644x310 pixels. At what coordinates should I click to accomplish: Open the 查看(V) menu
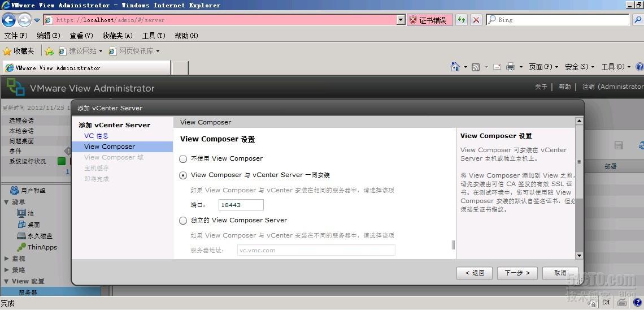(81, 36)
